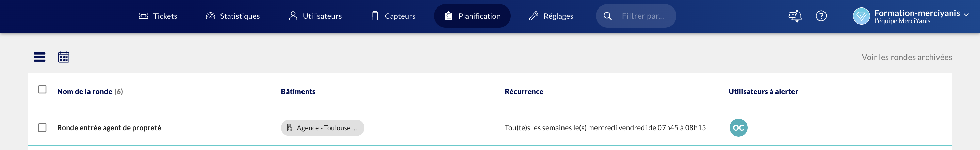
Task: Click the search magnifier icon
Action: click(607, 16)
